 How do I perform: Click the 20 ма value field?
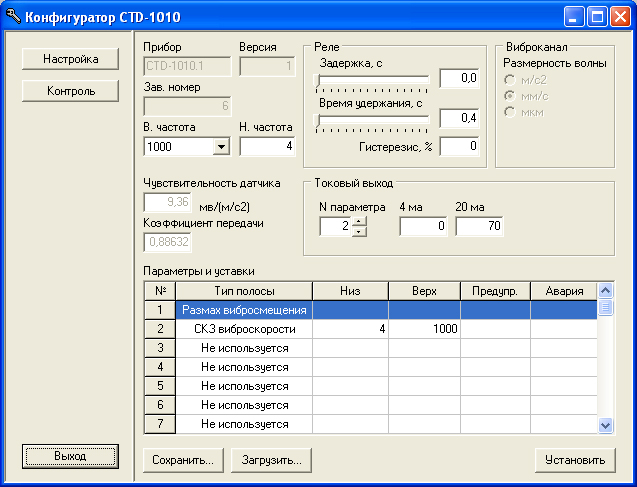[x=479, y=227]
